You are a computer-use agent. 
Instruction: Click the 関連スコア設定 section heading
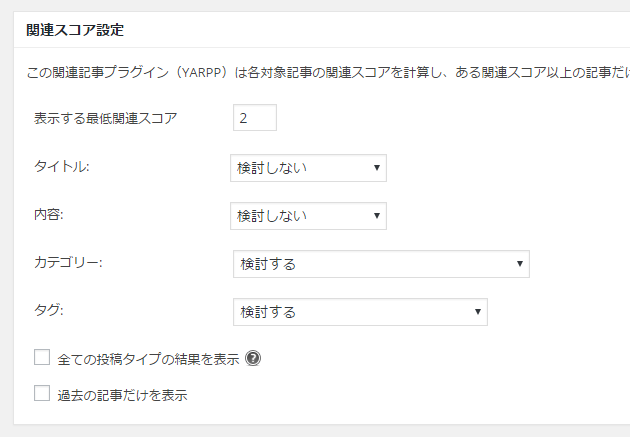click(x=76, y=31)
